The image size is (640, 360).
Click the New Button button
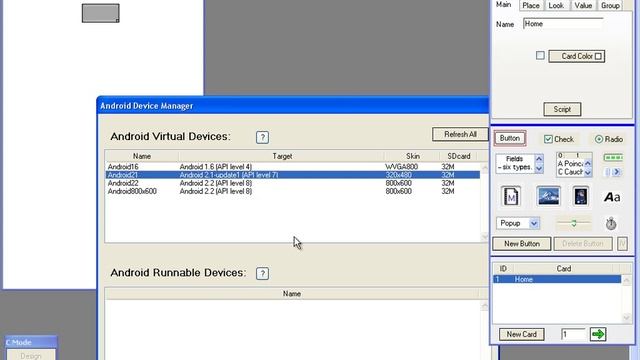pos(522,244)
